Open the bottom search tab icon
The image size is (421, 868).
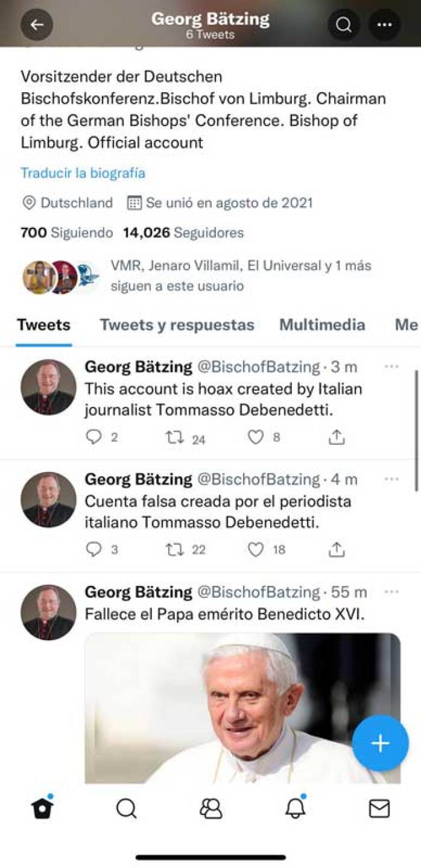[x=126, y=808]
